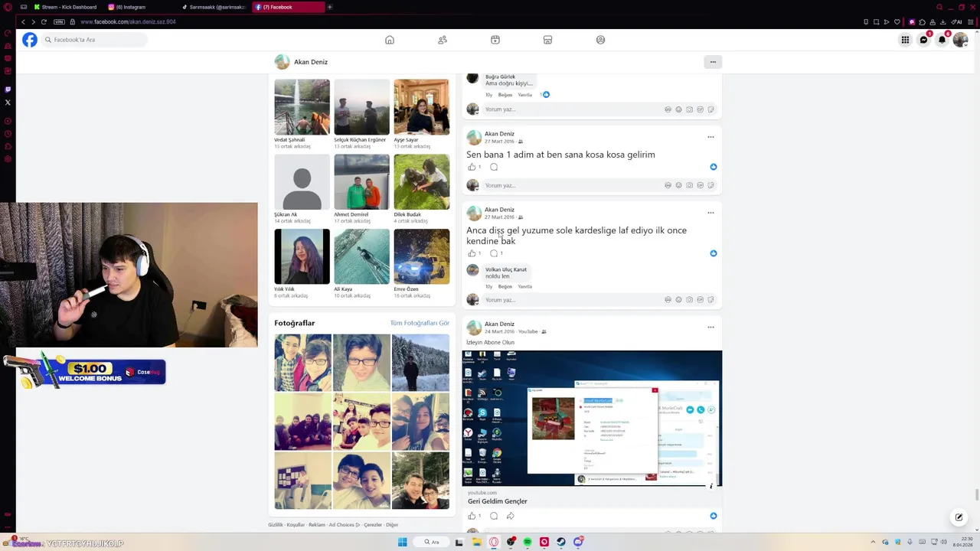
Task: Open options for 'Anca diss gel yuzume' post
Action: click(x=710, y=213)
